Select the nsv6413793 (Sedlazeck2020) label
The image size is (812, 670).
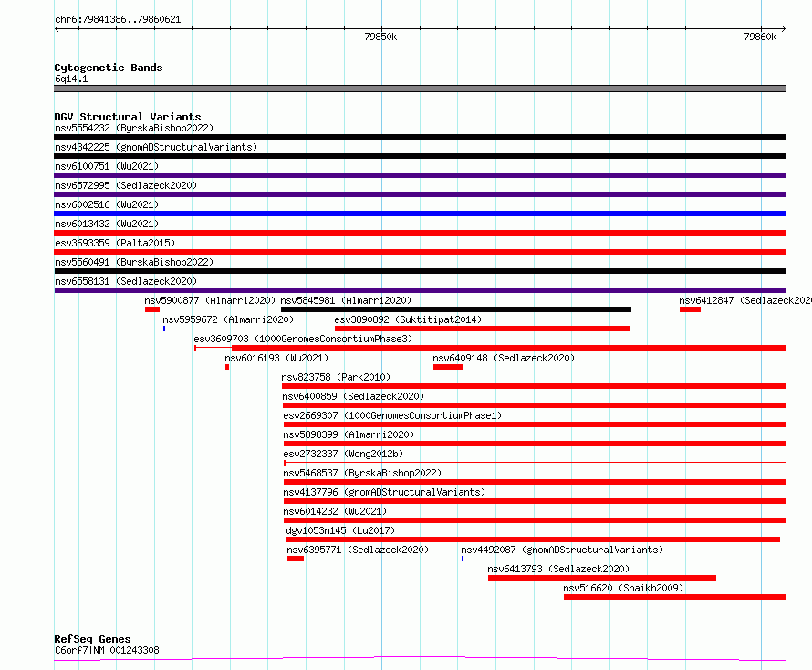558,569
